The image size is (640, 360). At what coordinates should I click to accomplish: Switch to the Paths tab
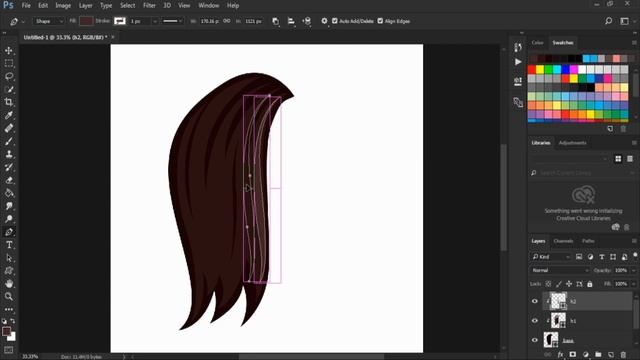point(588,241)
